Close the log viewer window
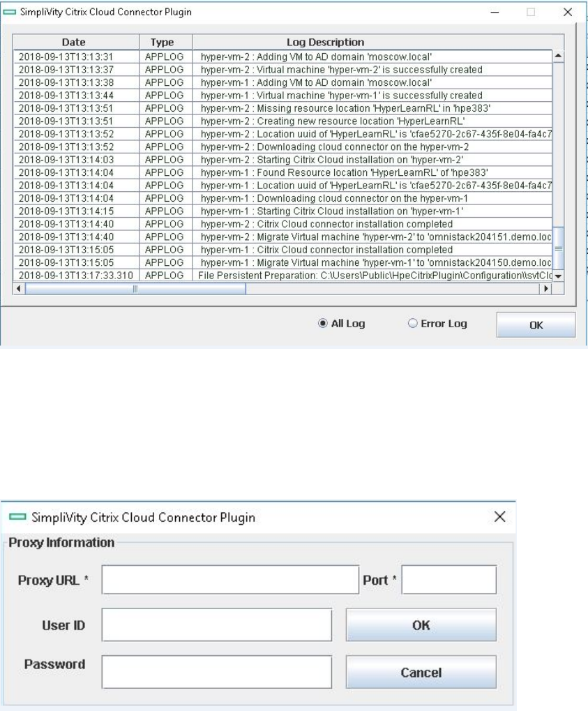The image size is (588, 711). coord(568,13)
